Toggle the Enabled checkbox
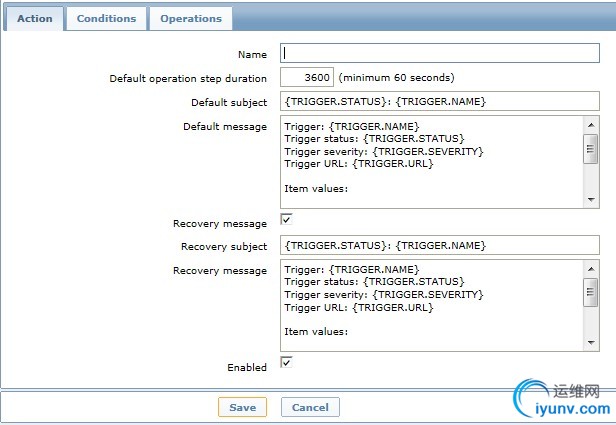 click(x=286, y=362)
